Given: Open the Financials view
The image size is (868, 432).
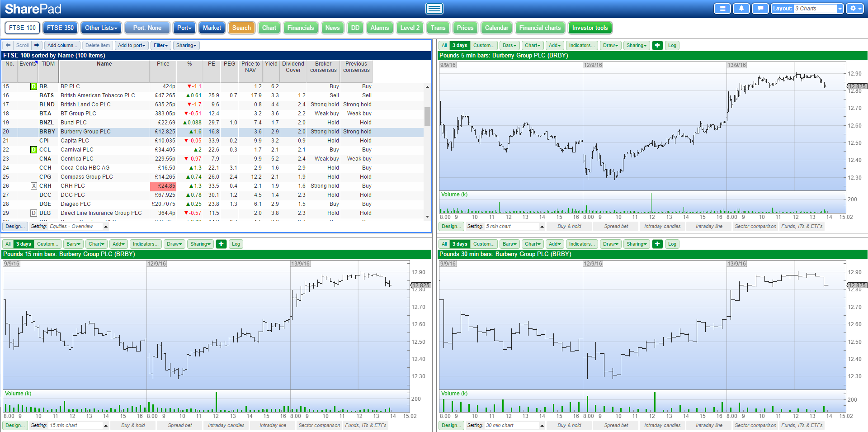Looking at the screenshot, I should click(x=301, y=28).
